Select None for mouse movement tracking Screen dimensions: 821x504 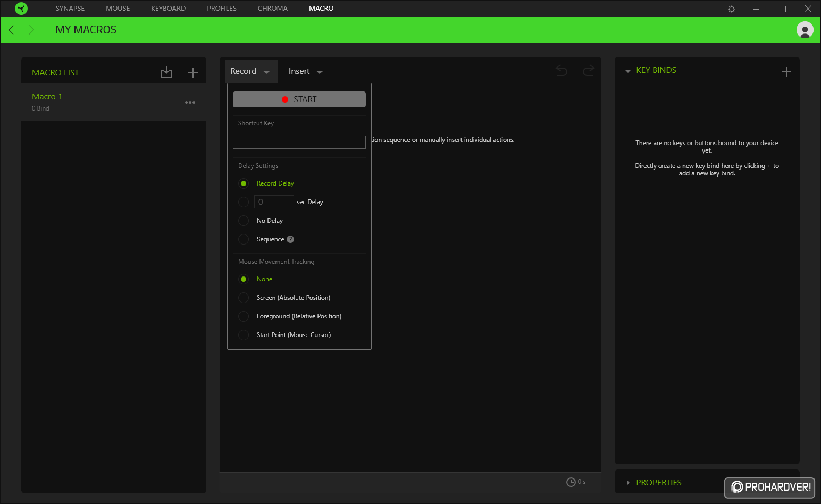244,279
